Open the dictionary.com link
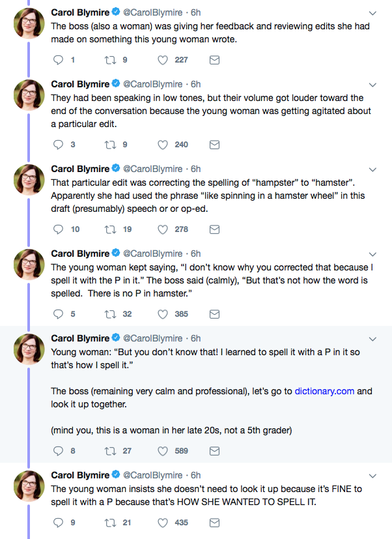Screen dimensions: 392x539 324,392
